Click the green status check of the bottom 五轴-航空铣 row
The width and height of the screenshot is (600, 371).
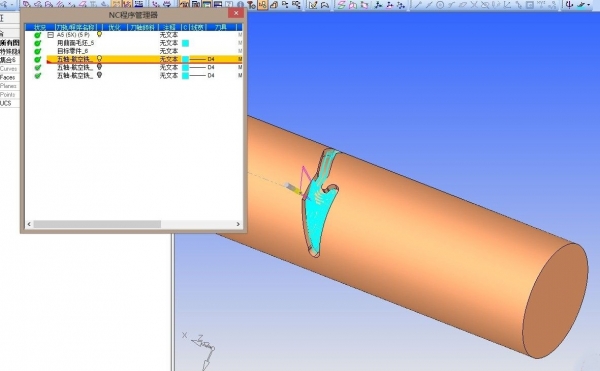coord(38,76)
